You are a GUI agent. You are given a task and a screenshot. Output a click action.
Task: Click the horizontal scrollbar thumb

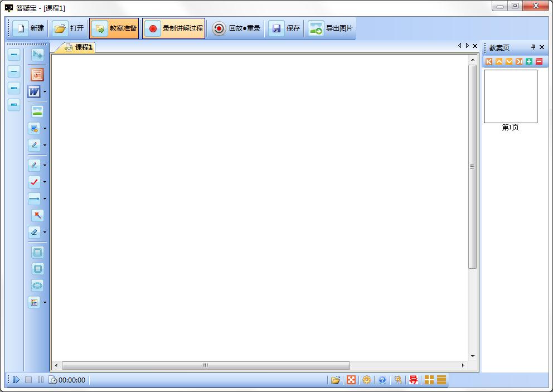point(205,366)
